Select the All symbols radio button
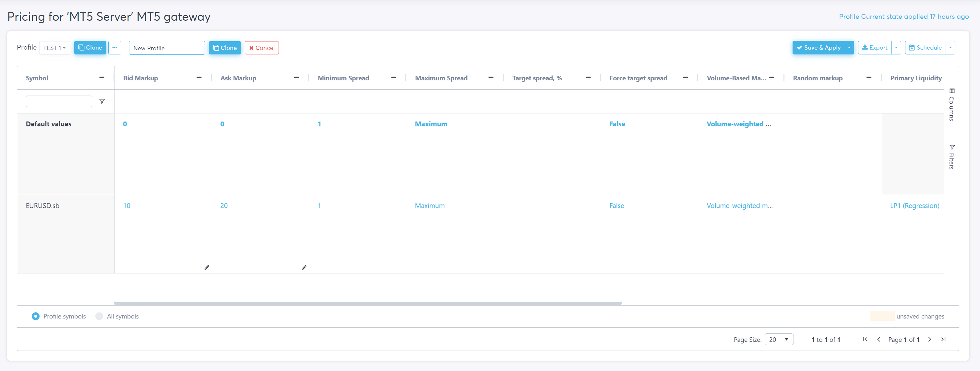980x371 pixels. click(99, 316)
